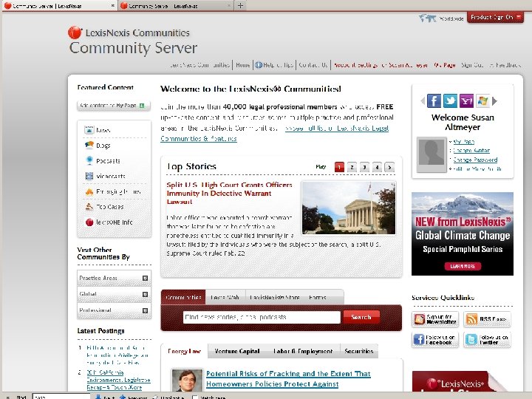Switch to the Energy Law tab
The image size is (532, 399).
[184, 351]
